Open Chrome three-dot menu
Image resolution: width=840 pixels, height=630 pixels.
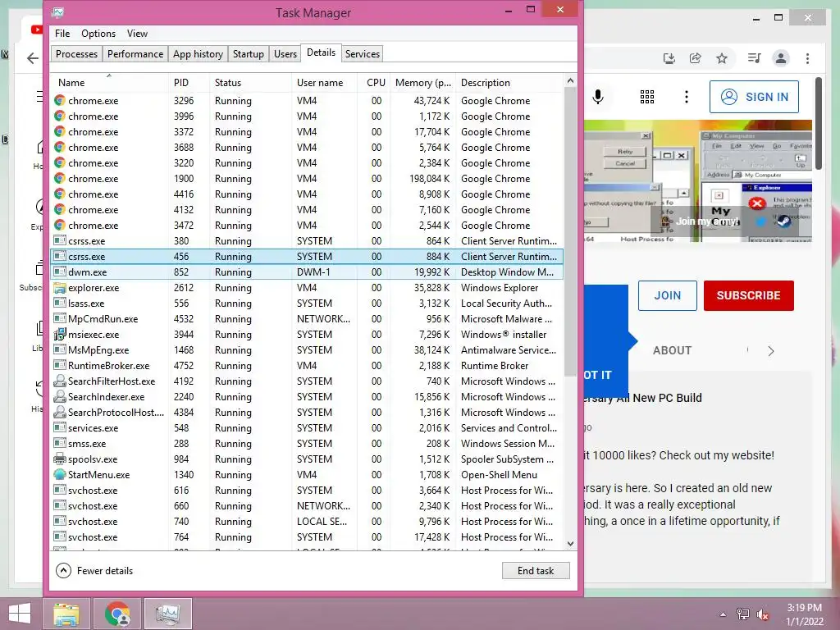point(807,58)
